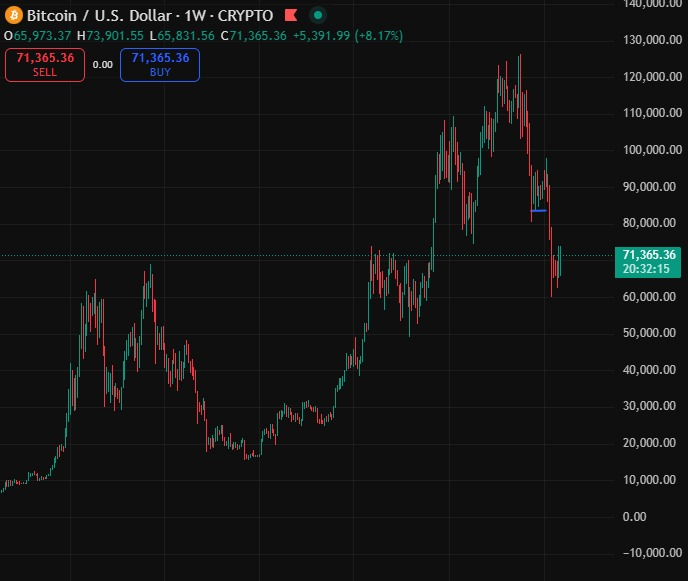The image size is (688, 581).
Task: Click the 50,000.00 price axis label
Action: click(649, 333)
